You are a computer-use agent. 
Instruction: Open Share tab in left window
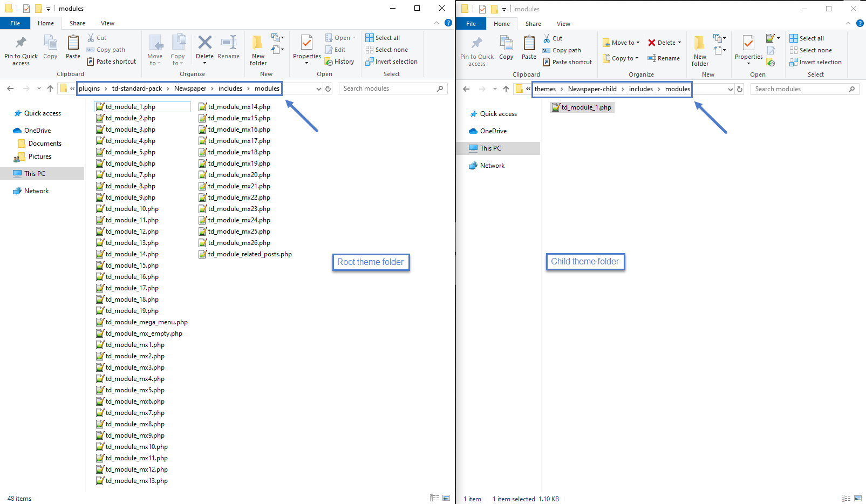pyautogui.click(x=77, y=23)
